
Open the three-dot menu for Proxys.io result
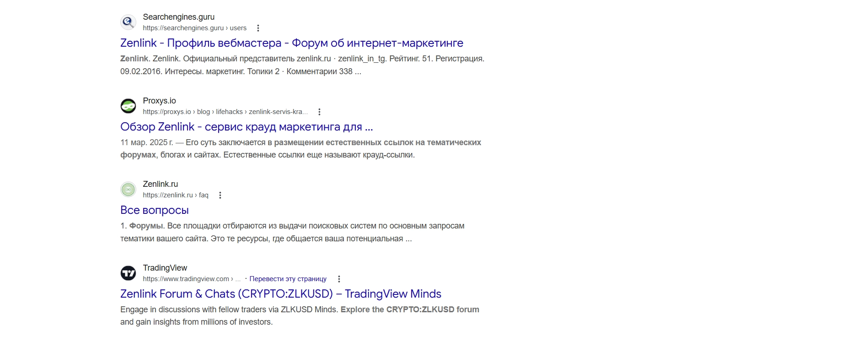pos(319,112)
